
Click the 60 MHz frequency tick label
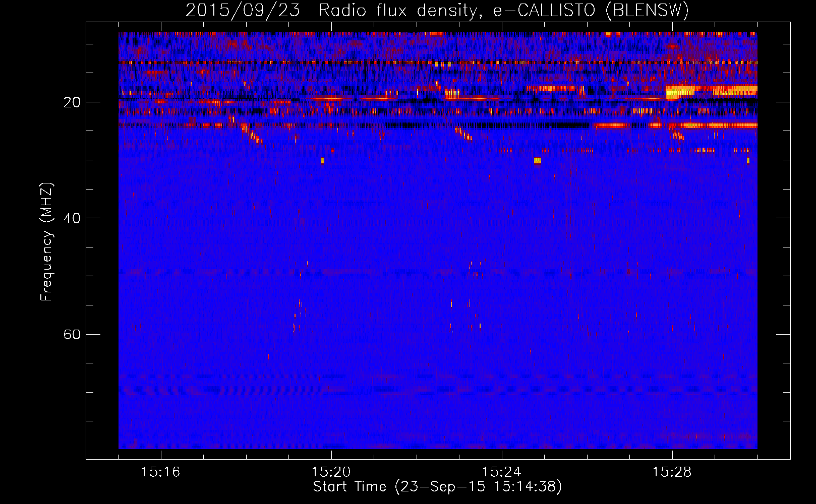pos(72,334)
